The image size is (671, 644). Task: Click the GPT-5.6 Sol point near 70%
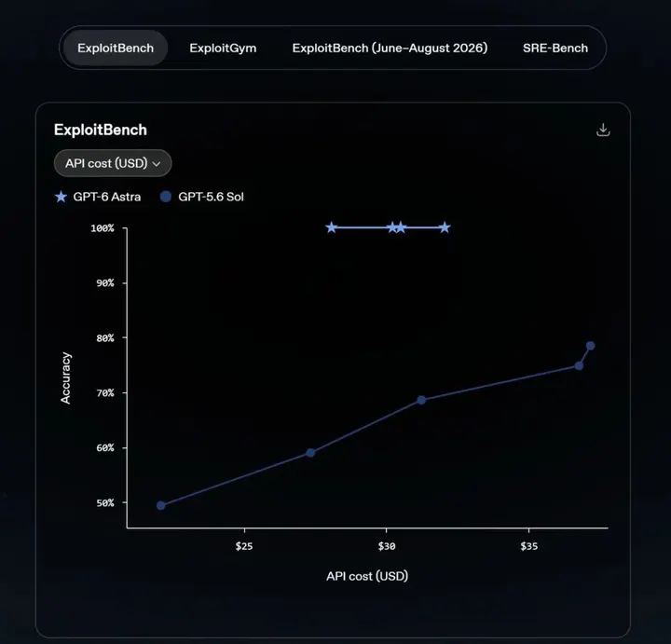pos(421,400)
